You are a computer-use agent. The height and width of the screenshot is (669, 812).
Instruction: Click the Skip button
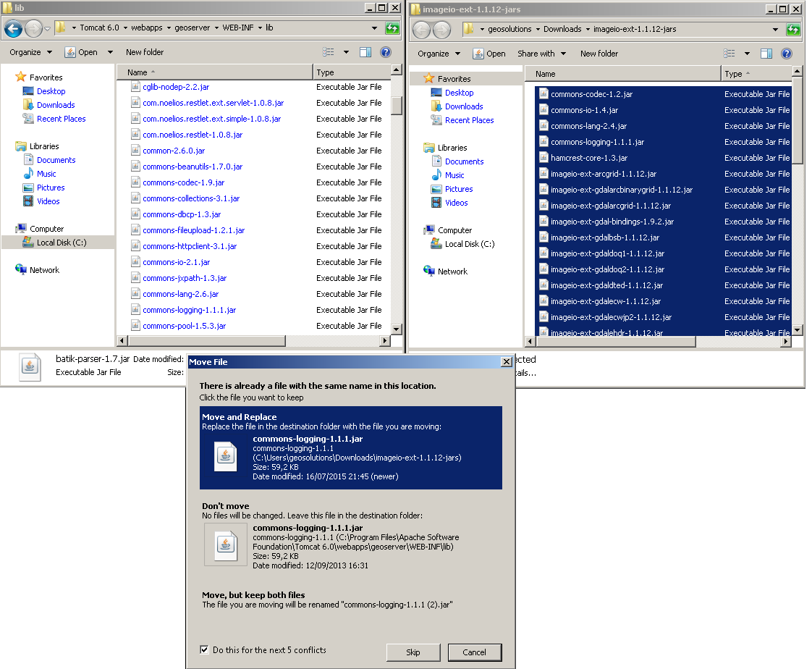[x=413, y=652]
